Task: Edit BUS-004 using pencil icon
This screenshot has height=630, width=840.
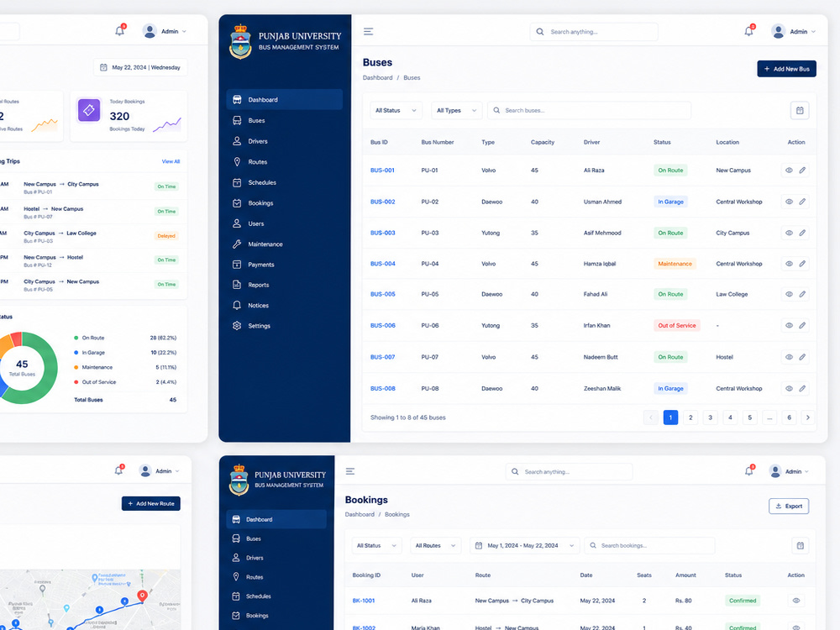Action: coord(802,264)
